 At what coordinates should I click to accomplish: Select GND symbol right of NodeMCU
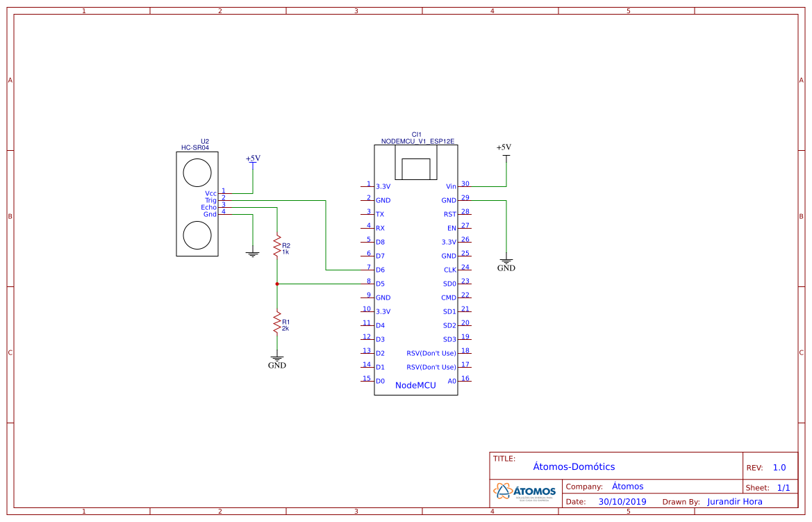[506, 265]
